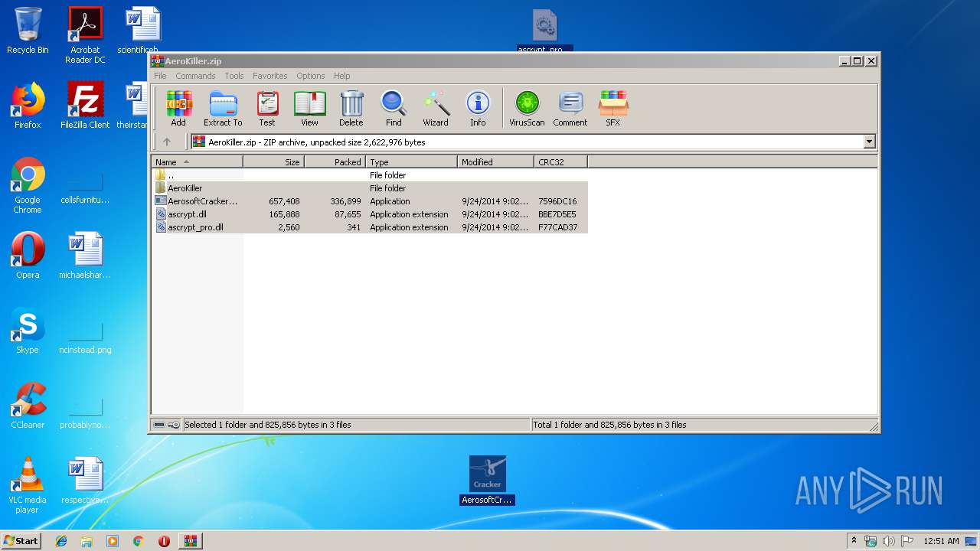Open the Firefox desktop shortcut
The height and width of the screenshot is (551, 980).
tap(28, 106)
